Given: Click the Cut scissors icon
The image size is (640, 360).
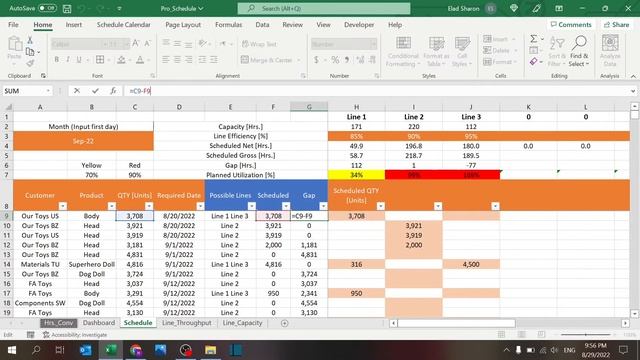Looking at the screenshot, I should (30, 40).
